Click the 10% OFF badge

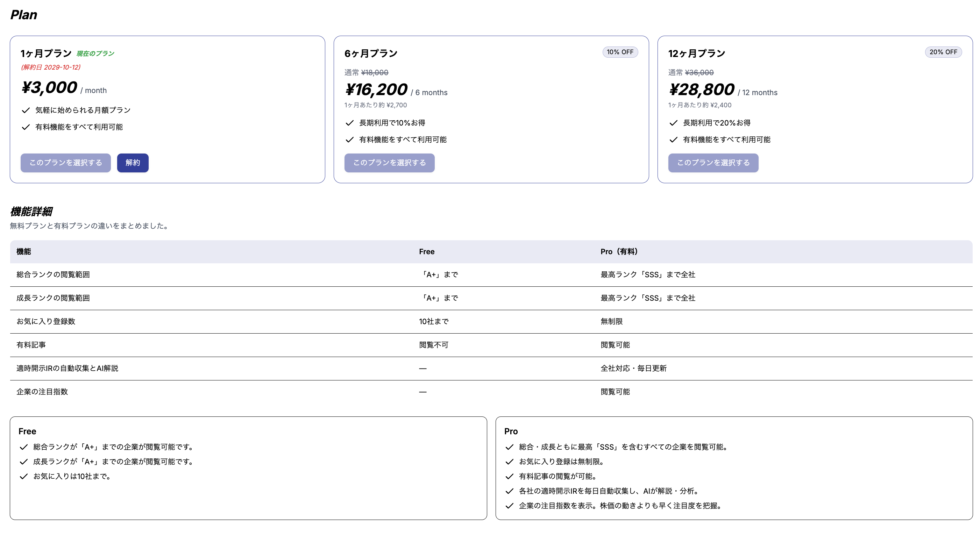[x=620, y=52]
